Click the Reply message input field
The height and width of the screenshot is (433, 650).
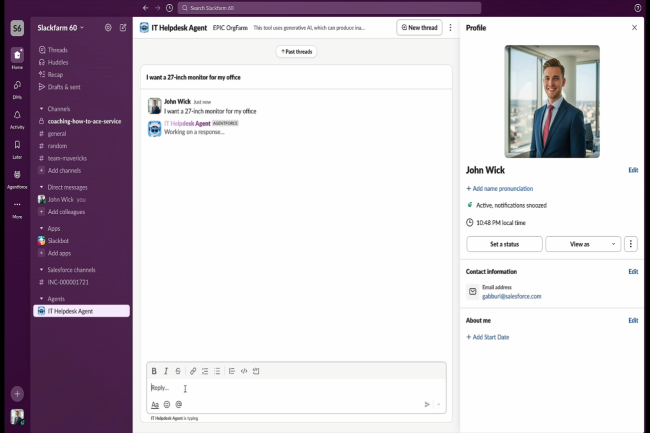click(296, 388)
